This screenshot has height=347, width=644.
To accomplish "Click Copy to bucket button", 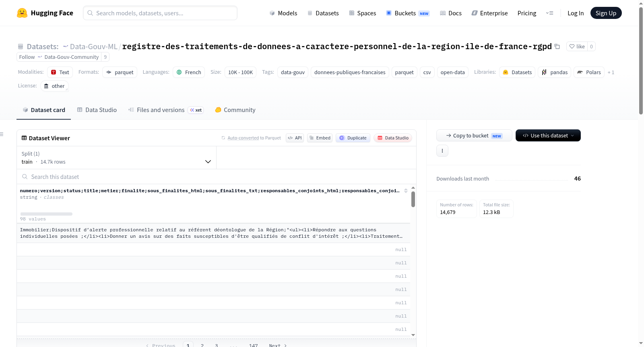I will click(474, 135).
